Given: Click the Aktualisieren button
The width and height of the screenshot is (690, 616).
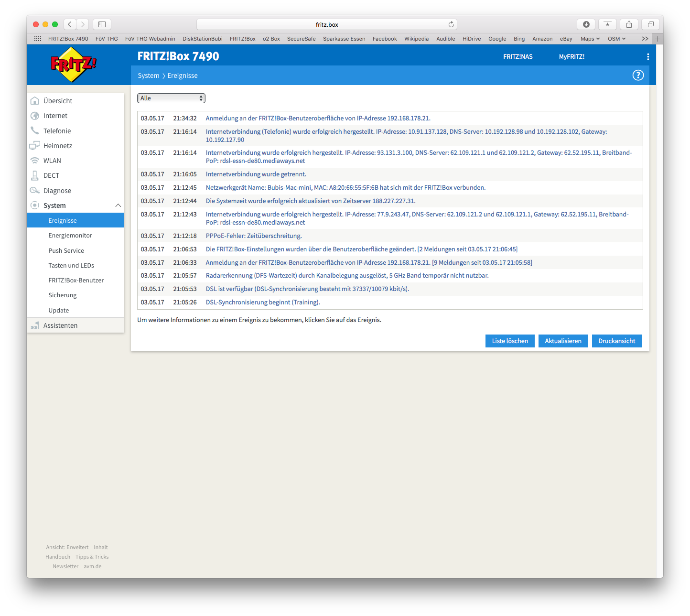Looking at the screenshot, I should coord(563,341).
